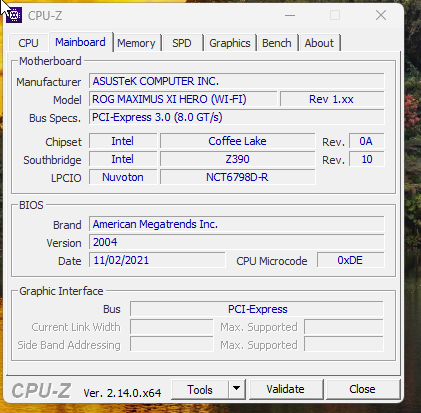Click the Tools button
The height and width of the screenshot is (413, 421).
point(200,389)
